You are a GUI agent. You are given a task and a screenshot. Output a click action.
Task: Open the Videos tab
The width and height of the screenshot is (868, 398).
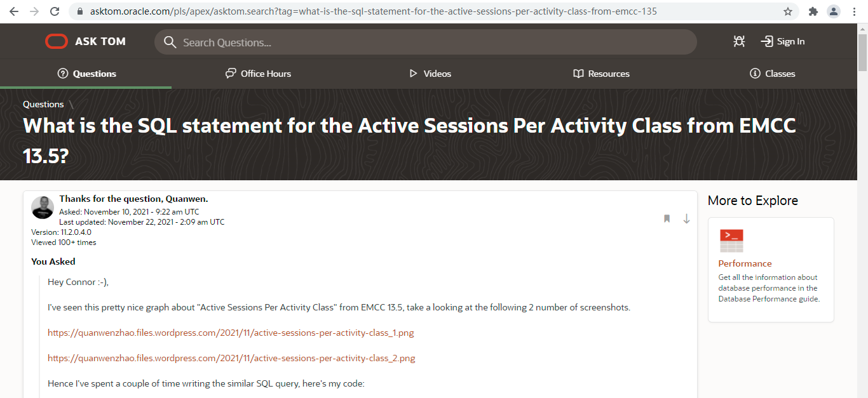[x=430, y=74]
